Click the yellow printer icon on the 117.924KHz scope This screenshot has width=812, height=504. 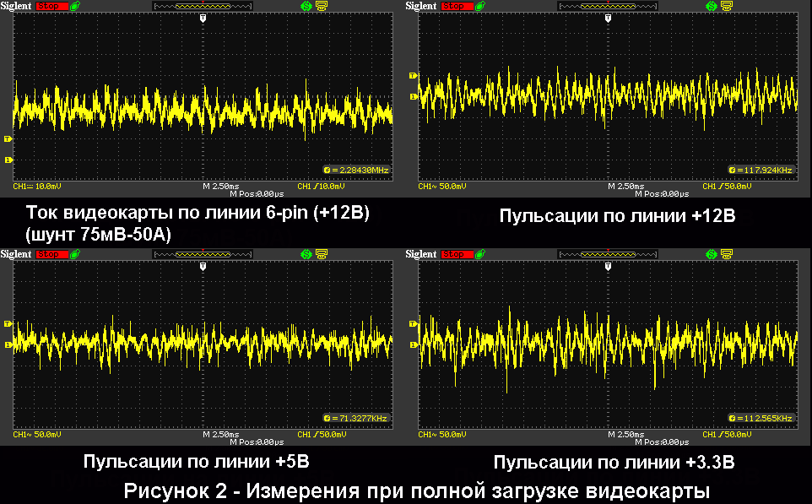[726, 6]
